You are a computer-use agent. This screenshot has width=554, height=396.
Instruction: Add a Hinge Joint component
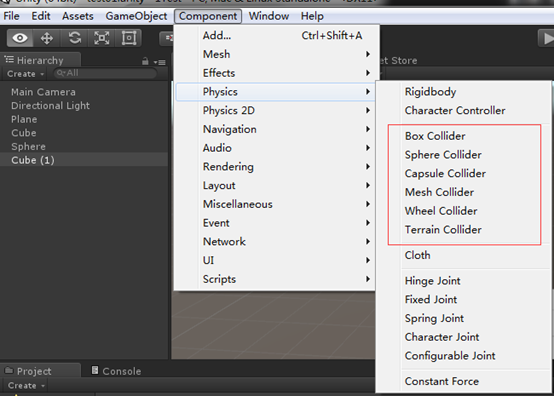click(464, 281)
